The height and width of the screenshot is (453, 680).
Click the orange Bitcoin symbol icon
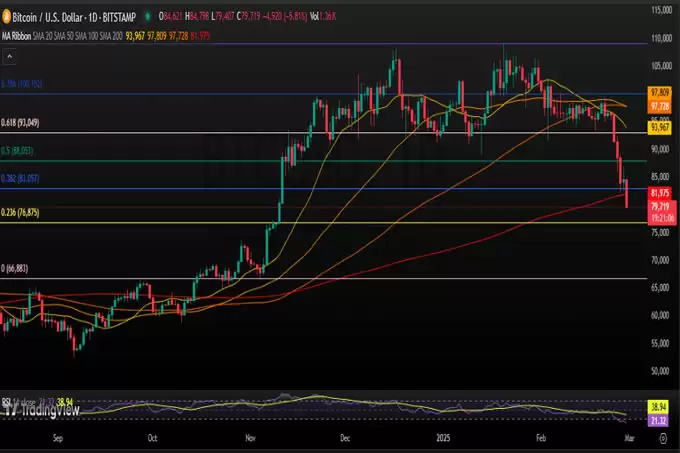pyautogui.click(x=8, y=17)
